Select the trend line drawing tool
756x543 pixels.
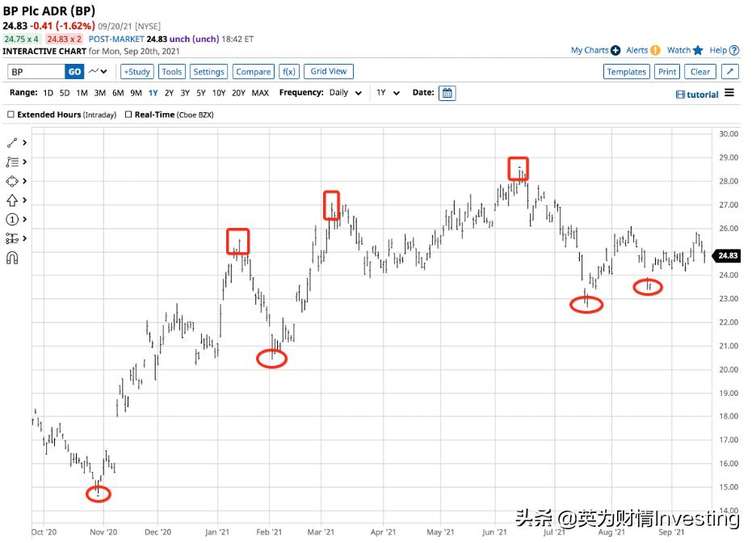[12, 143]
